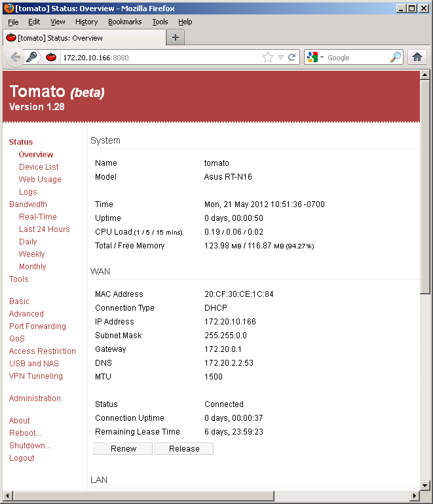Click into the Google search field
This screenshot has height=504, width=433.
pos(357,58)
